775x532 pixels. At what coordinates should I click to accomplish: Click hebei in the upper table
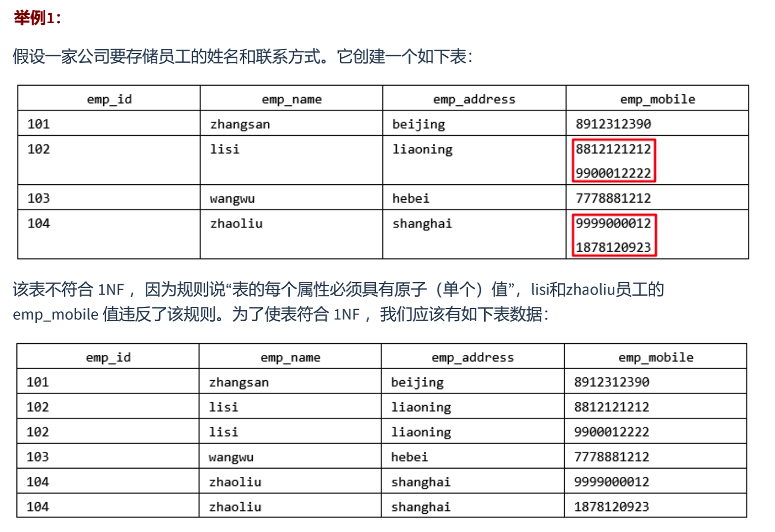(411, 198)
